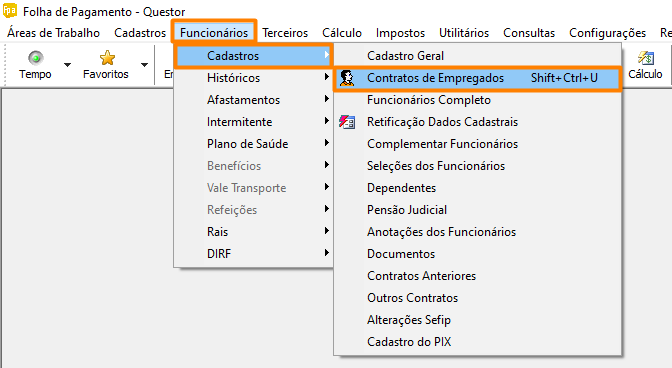Click the Folha de Pagamento app icon

[10, 10]
